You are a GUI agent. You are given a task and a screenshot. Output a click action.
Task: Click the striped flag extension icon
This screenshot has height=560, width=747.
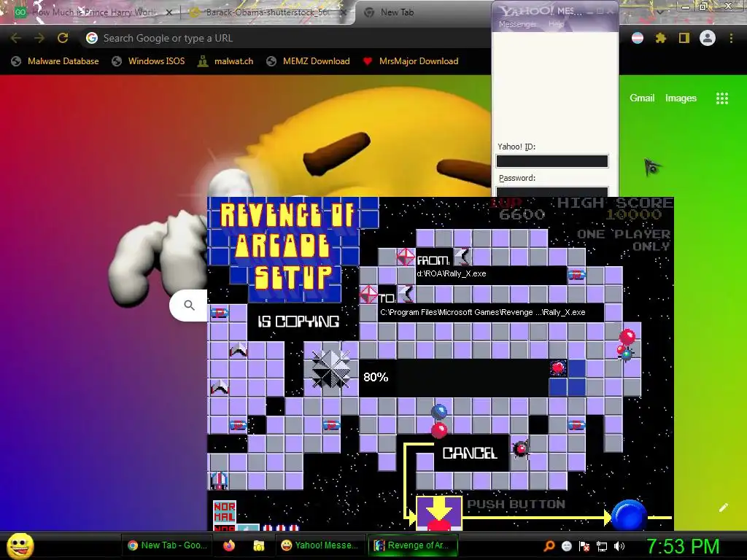pos(637,38)
